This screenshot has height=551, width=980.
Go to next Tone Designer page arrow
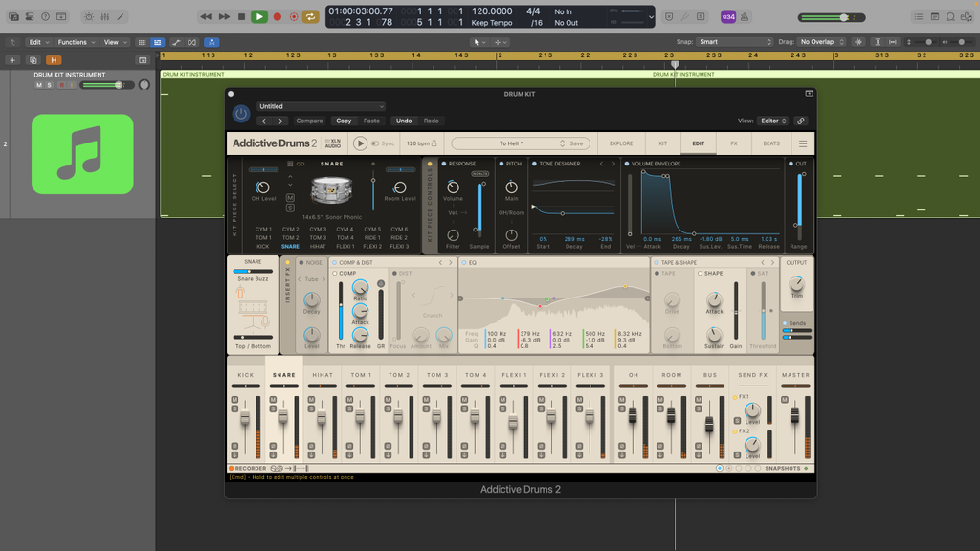coord(613,164)
